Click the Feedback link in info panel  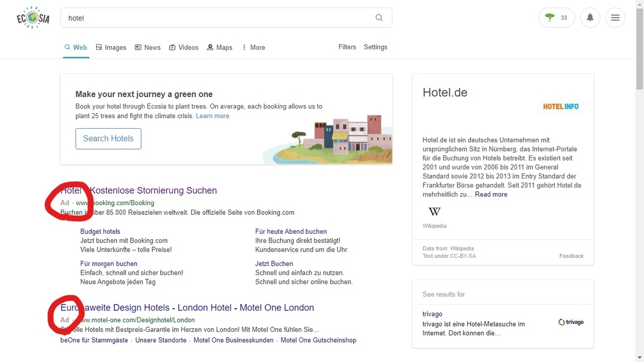(572, 256)
